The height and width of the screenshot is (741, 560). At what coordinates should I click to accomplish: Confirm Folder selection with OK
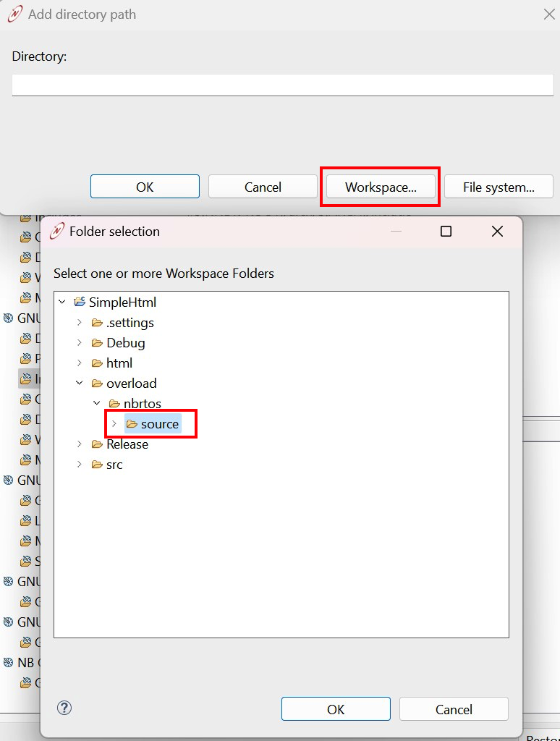(336, 709)
